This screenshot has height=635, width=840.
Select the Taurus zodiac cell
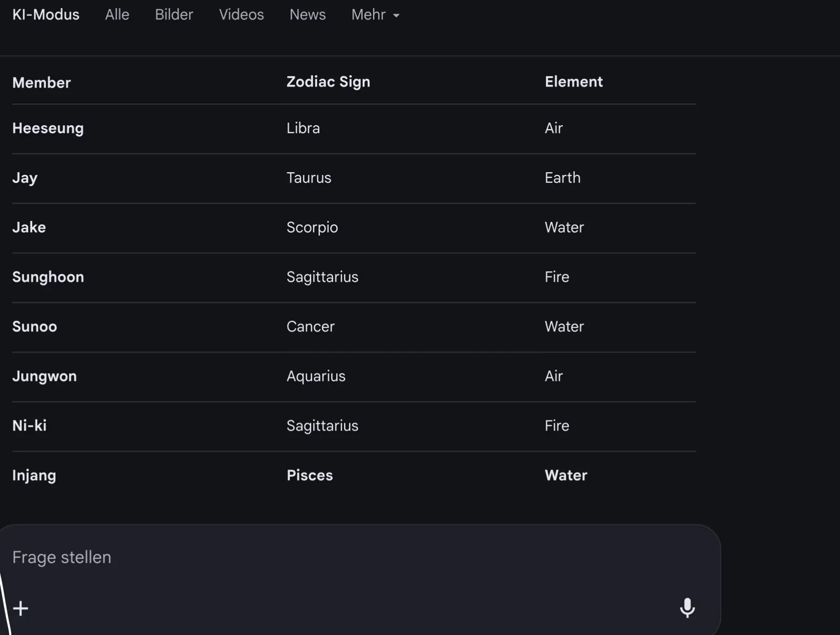coord(308,178)
